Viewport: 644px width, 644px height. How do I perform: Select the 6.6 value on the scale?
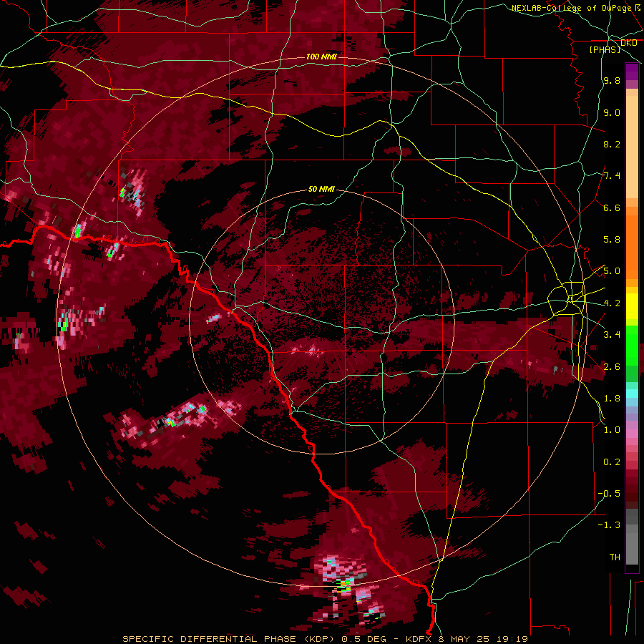[612, 208]
